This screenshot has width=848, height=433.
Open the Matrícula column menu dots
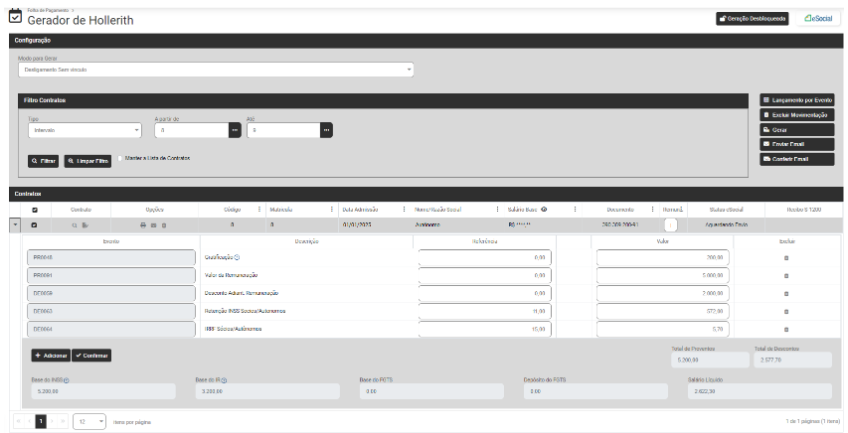pos(332,210)
